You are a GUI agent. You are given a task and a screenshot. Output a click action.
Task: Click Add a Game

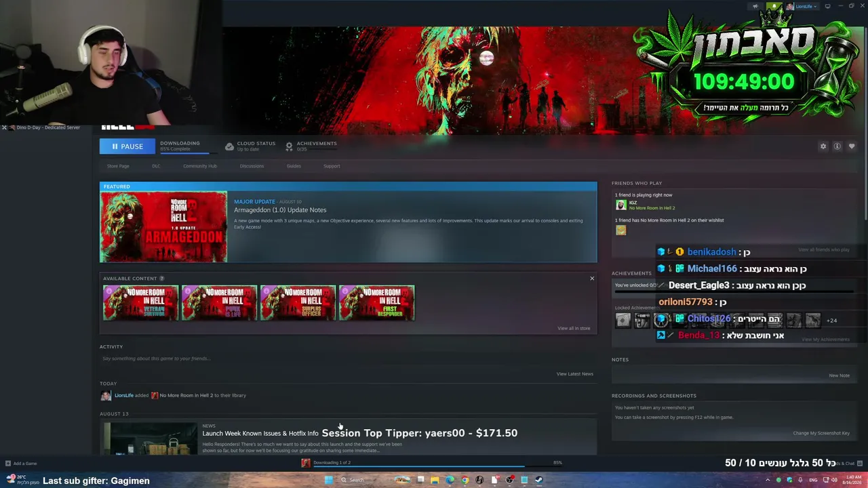coord(21,464)
